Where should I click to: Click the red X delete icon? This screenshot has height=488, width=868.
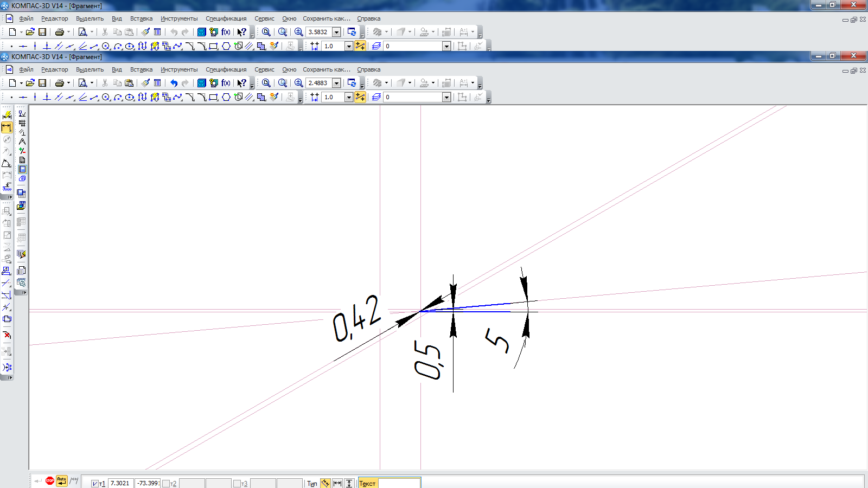point(7,335)
